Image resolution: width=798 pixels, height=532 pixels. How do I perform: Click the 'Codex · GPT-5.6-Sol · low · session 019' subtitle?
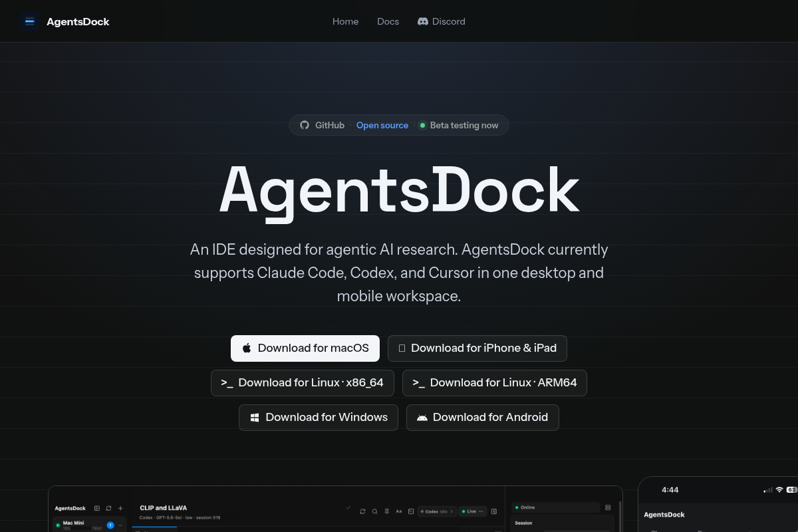click(x=180, y=517)
